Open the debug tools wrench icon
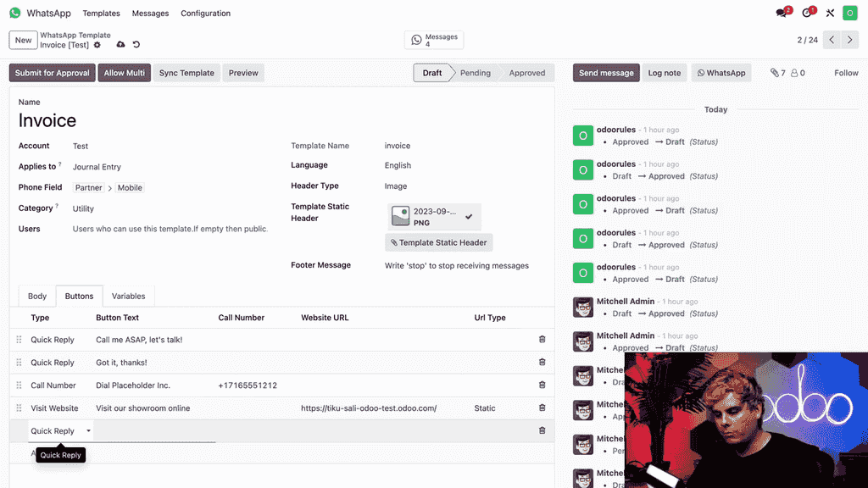 click(830, 13)
